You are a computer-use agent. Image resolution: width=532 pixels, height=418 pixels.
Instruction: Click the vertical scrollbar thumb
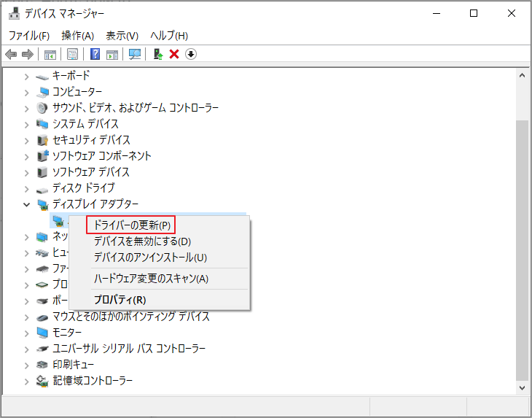point(522,251)
